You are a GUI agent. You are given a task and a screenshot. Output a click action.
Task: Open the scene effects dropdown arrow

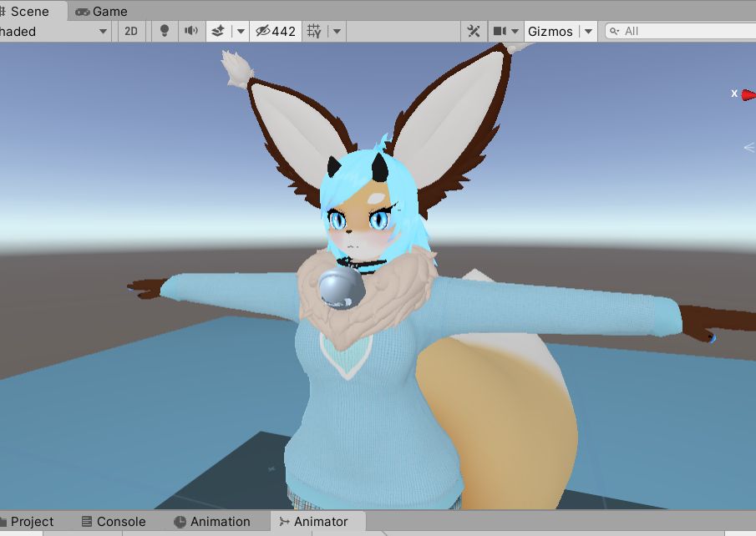(241, 32)
